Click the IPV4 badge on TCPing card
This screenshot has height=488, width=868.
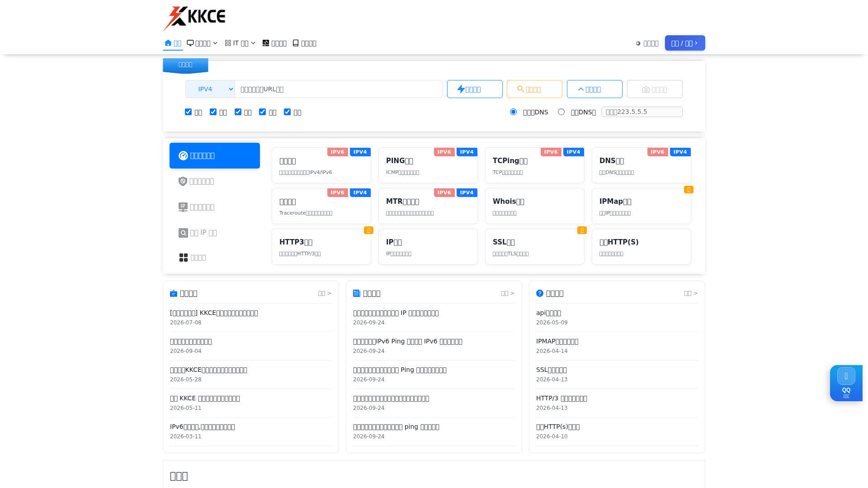pyautogui.click(x=573, y=152)
